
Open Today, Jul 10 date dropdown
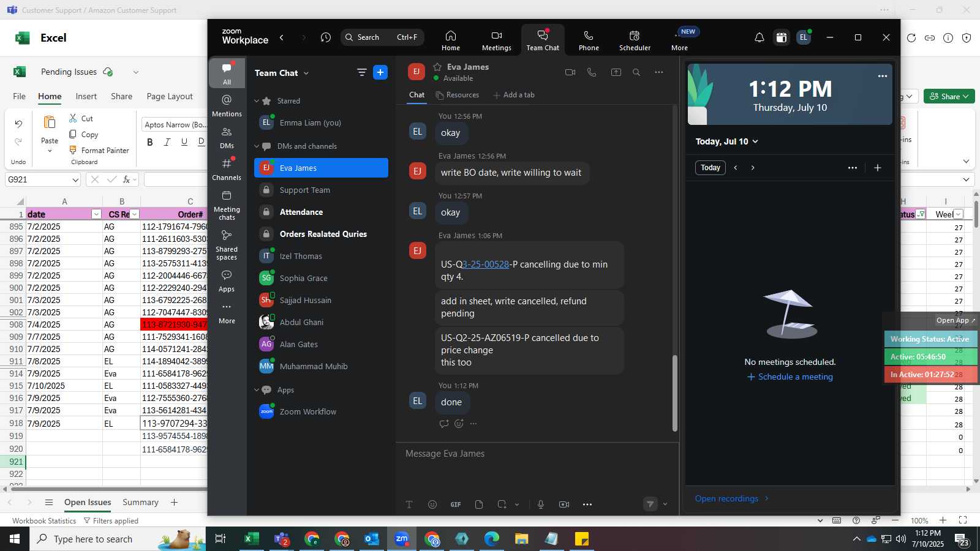point(726,141)
